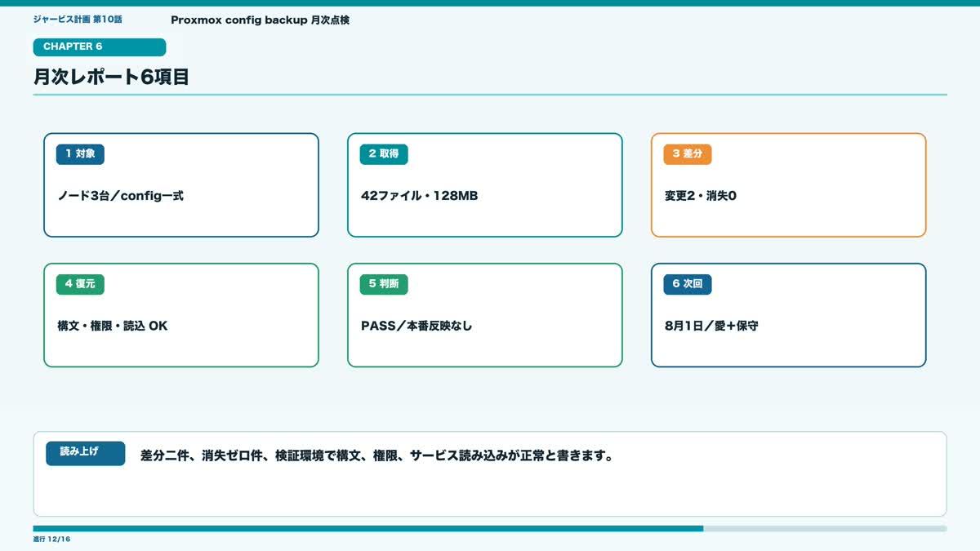The width and height of the screenshot is (980, 551).
Task: Select the 月次レポート6項目 heading
Action: tap(112, 78)
